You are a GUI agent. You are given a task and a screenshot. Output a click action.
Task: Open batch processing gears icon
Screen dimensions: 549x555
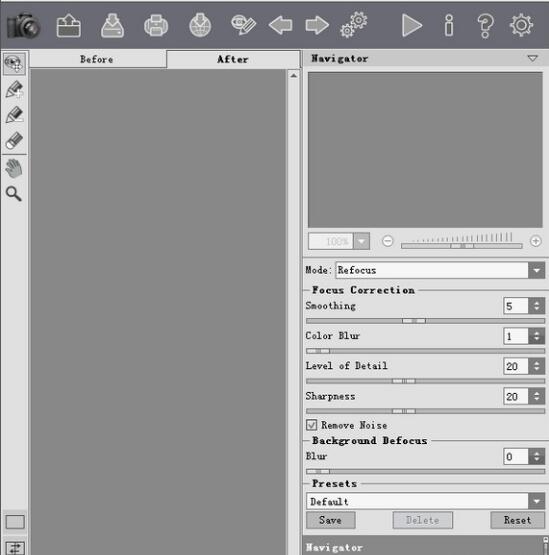(354, 25)
